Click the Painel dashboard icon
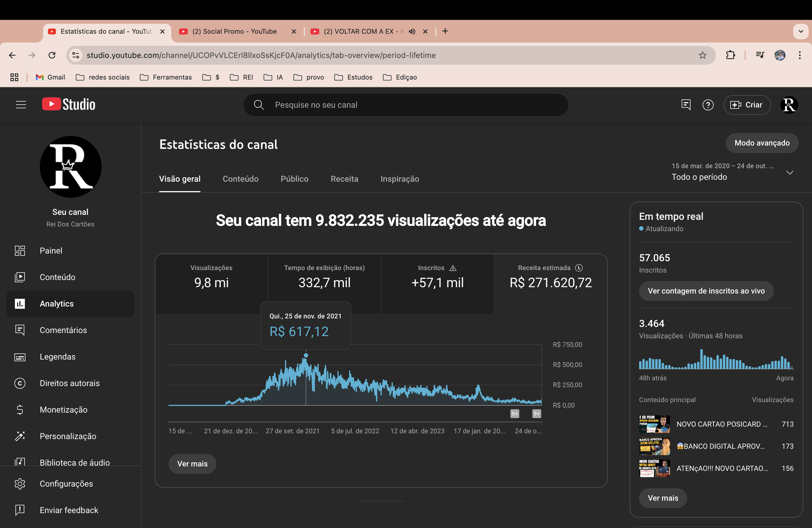The height and width of the screenshot is (528, 812). [20, 251]
